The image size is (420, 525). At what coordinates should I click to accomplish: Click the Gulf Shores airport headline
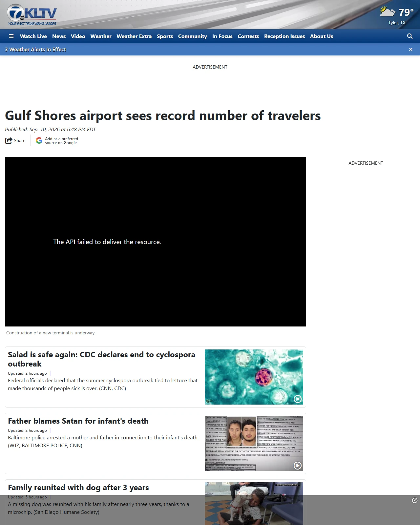click(163, 116)
